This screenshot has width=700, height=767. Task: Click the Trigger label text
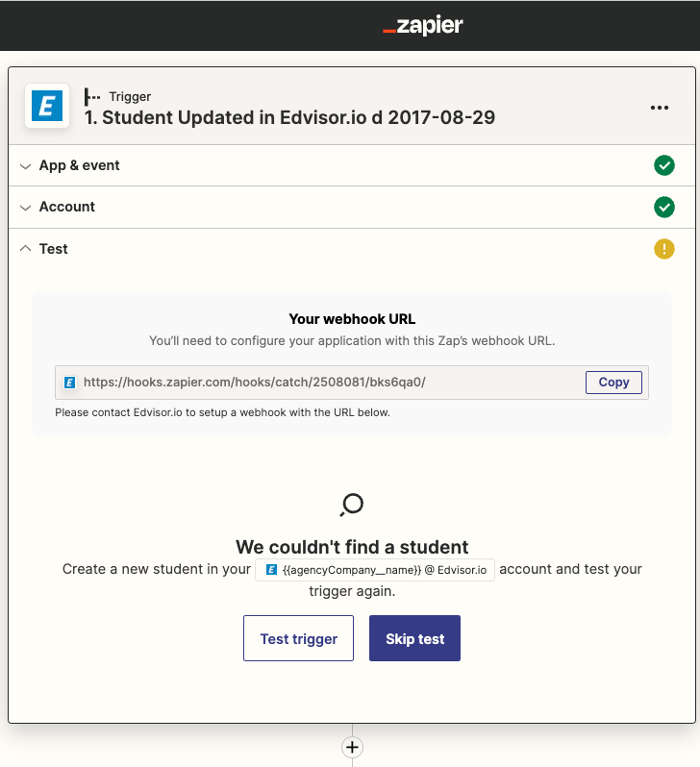130,97
